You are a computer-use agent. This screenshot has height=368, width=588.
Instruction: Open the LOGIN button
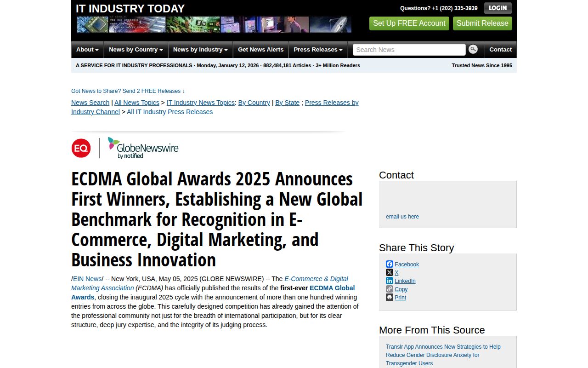498,8
